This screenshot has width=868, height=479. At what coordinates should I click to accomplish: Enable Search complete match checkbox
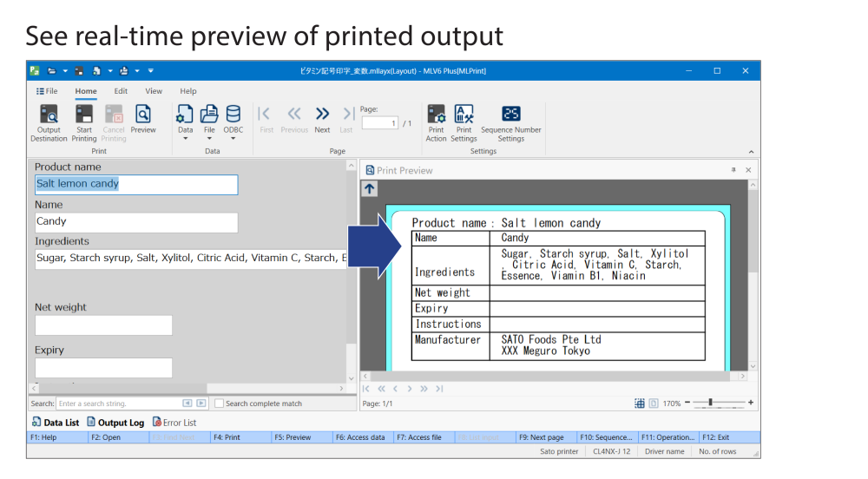(x=220, y=404)
